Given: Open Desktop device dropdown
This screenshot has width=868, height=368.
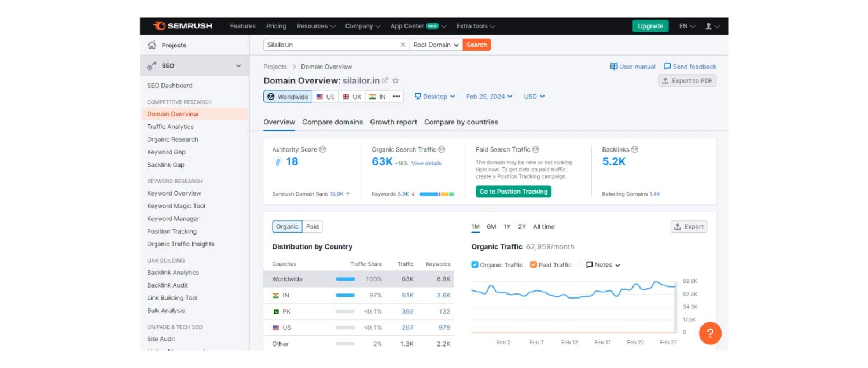Looking at the screenshot, I should click(x=435, y=97).
